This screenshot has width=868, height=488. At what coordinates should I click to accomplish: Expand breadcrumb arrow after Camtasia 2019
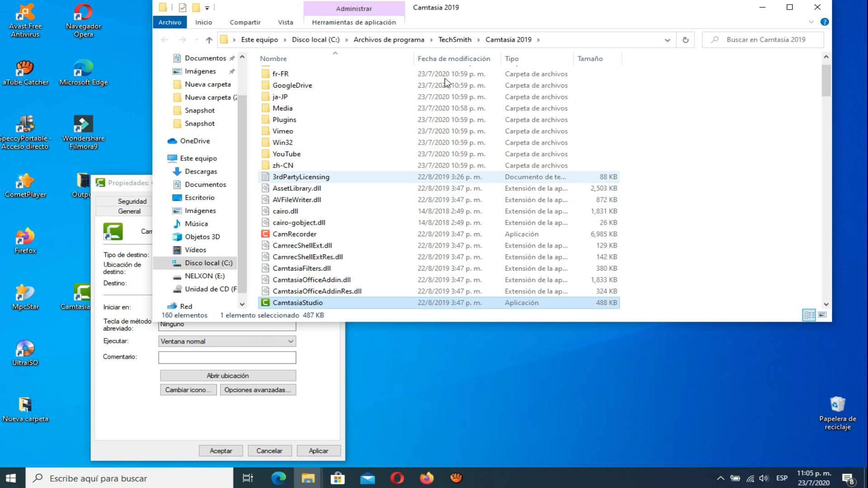(x=538, y=40)
